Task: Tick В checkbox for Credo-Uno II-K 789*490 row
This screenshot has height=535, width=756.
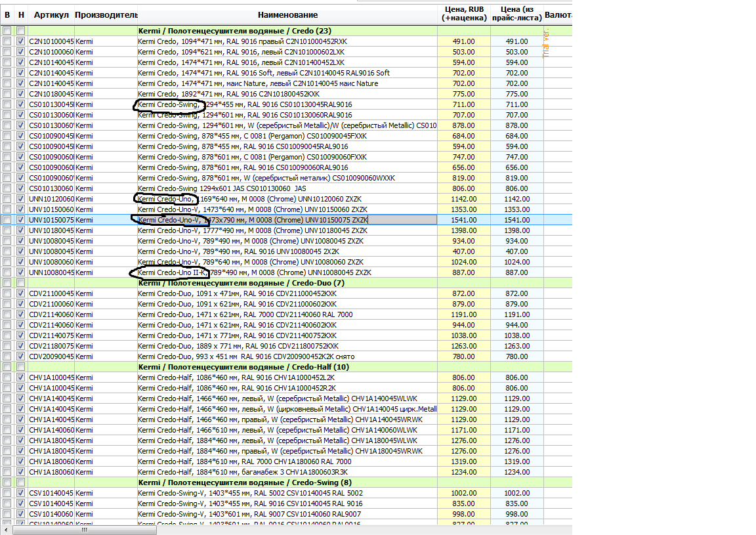Action: tap(7, 272)
